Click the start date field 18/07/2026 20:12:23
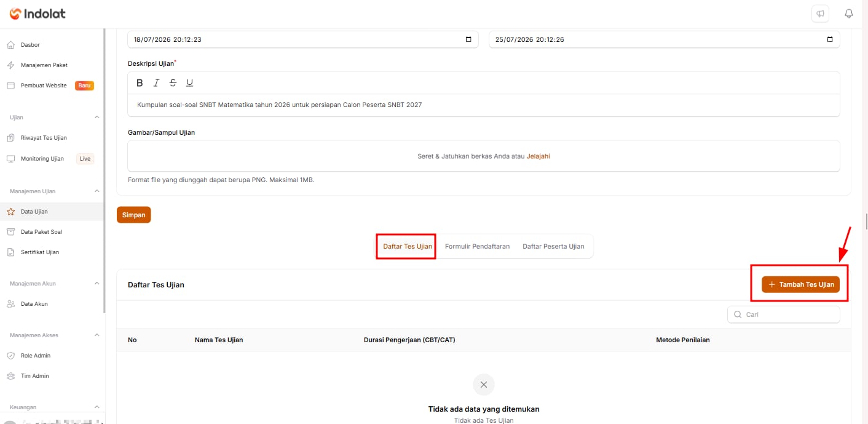The height and width of the screenshot is (424, 868). tap(303, 39)
